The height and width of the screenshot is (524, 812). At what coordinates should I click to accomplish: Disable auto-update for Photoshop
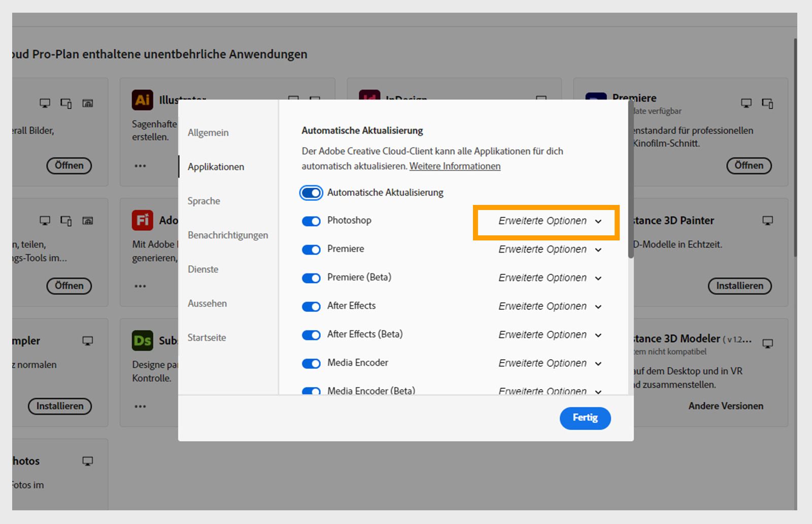(x=311, y=221)
